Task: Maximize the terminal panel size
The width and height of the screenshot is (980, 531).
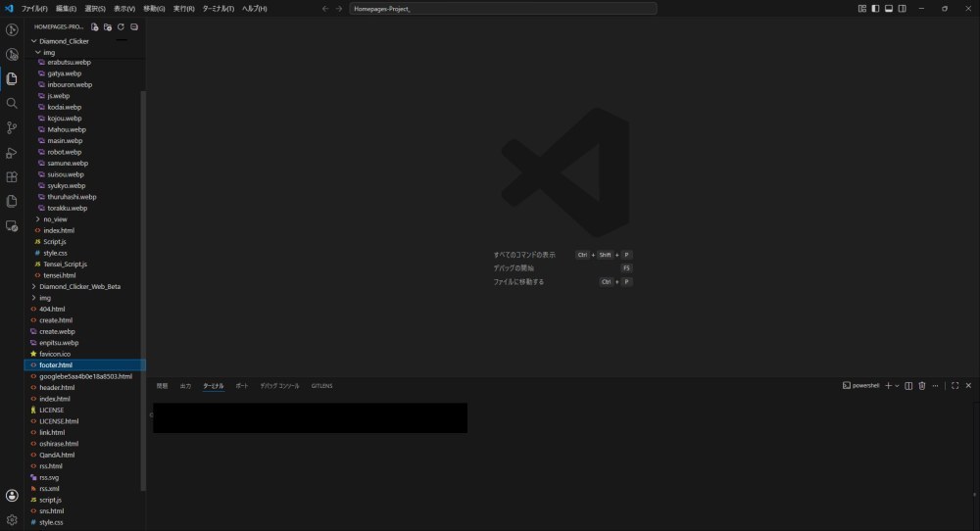Action: click(955, 385)
